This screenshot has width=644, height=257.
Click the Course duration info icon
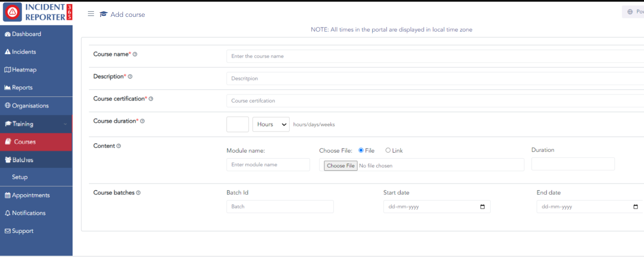point(142,121)
